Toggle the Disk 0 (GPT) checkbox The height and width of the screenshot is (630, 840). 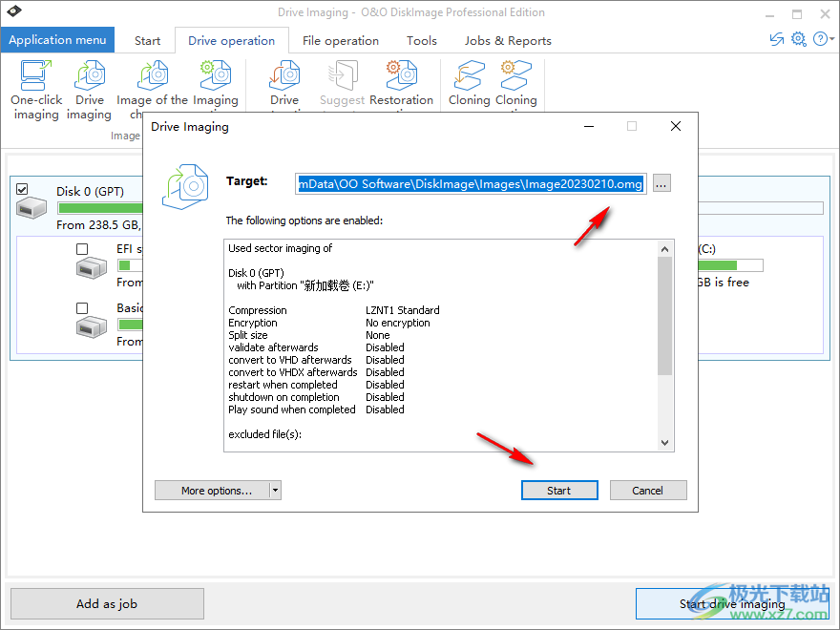(22, 189)
